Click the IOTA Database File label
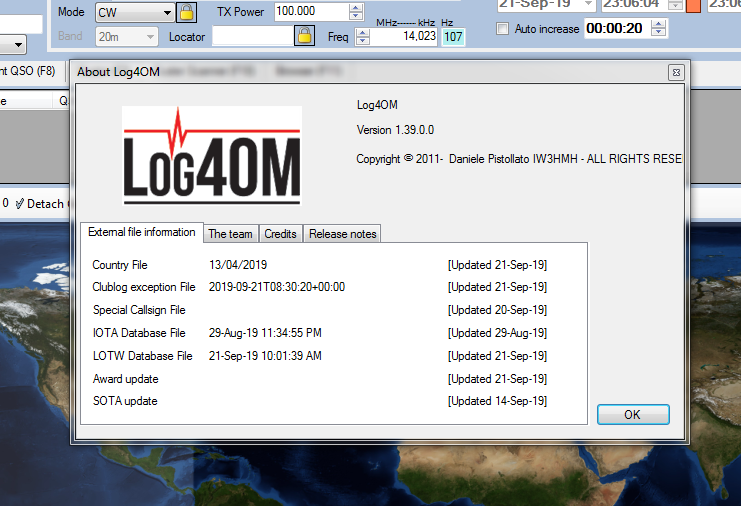741x506 pixels. pos(139,333)
